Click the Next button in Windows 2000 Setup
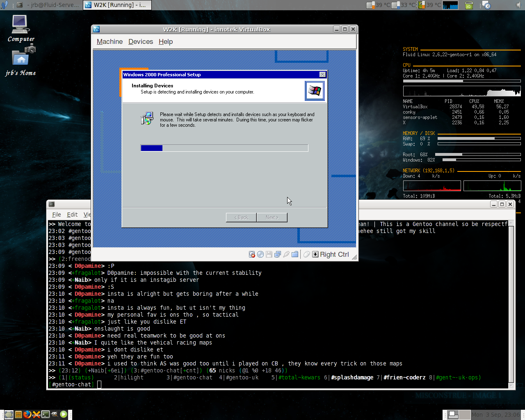 coord(272,217)
